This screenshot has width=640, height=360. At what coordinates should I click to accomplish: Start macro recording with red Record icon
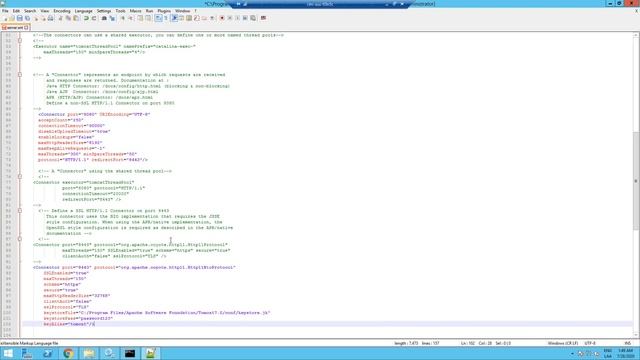(x=222, y=18)
